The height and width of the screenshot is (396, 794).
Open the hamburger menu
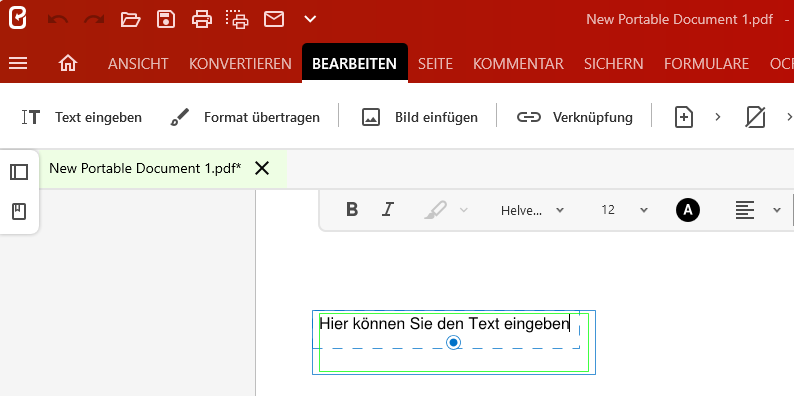(x=18, y=63)
